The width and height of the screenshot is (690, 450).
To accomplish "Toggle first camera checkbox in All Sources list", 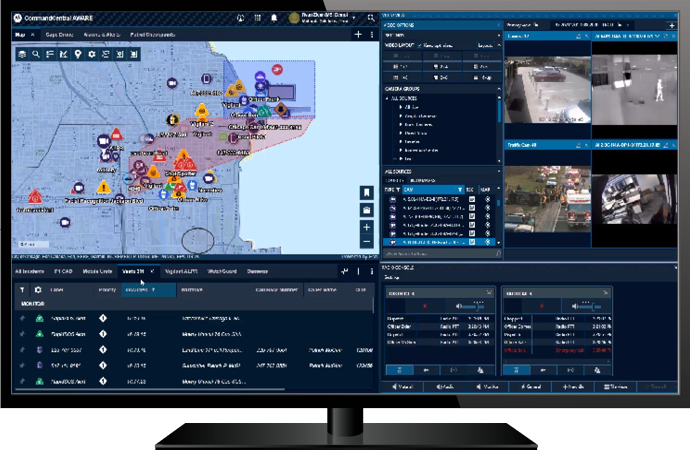I will pyautogui.click(x=471, y=199).
